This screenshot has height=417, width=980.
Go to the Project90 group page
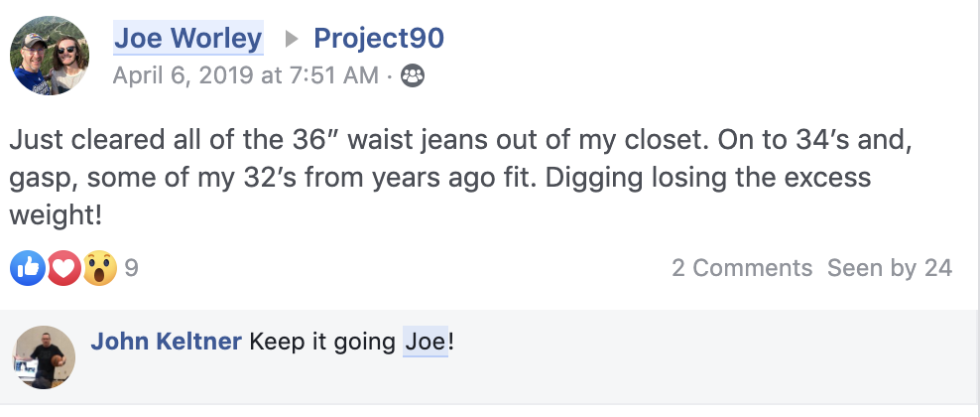[x=378, y=39]
